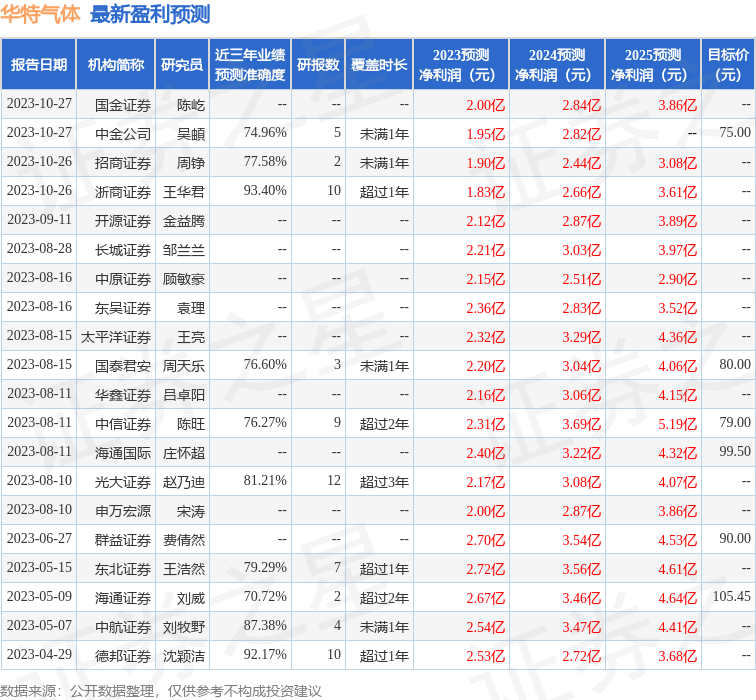This screenshot has height=700, width=756.
Task: Select 中原证券 in the table
Action: tap(123, 279)
